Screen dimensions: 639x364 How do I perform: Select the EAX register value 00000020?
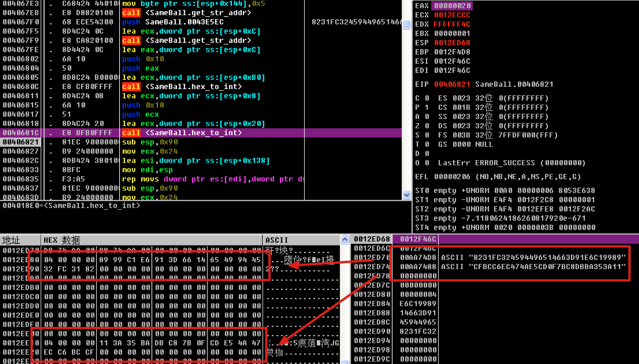pos(452,6)
